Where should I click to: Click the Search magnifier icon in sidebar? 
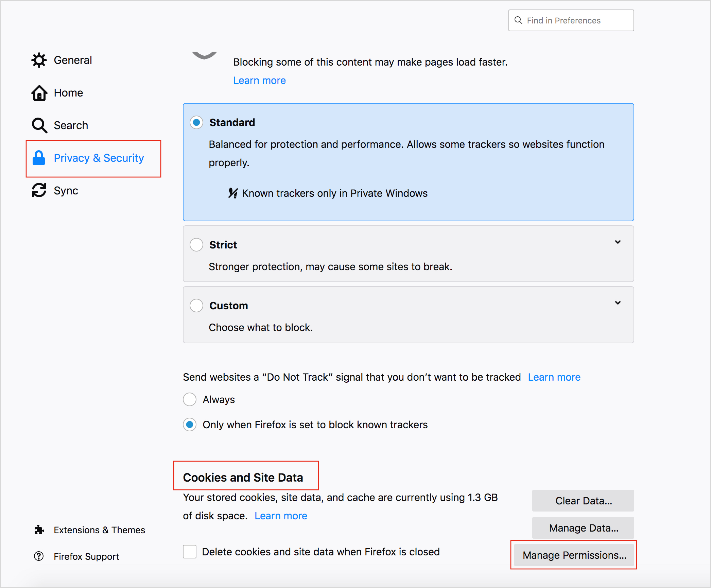click(x=39, y=125)
